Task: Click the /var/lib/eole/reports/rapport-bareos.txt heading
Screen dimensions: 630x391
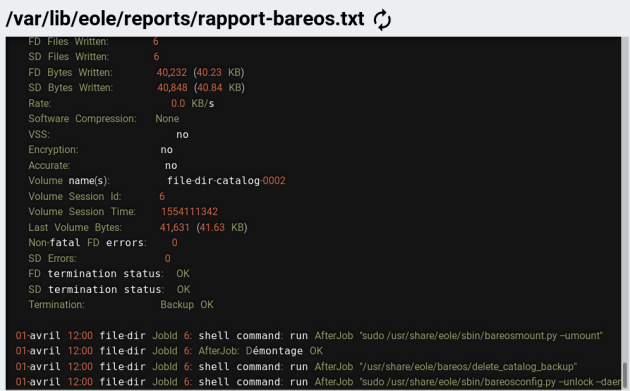Action: click(x=185, y=19)
